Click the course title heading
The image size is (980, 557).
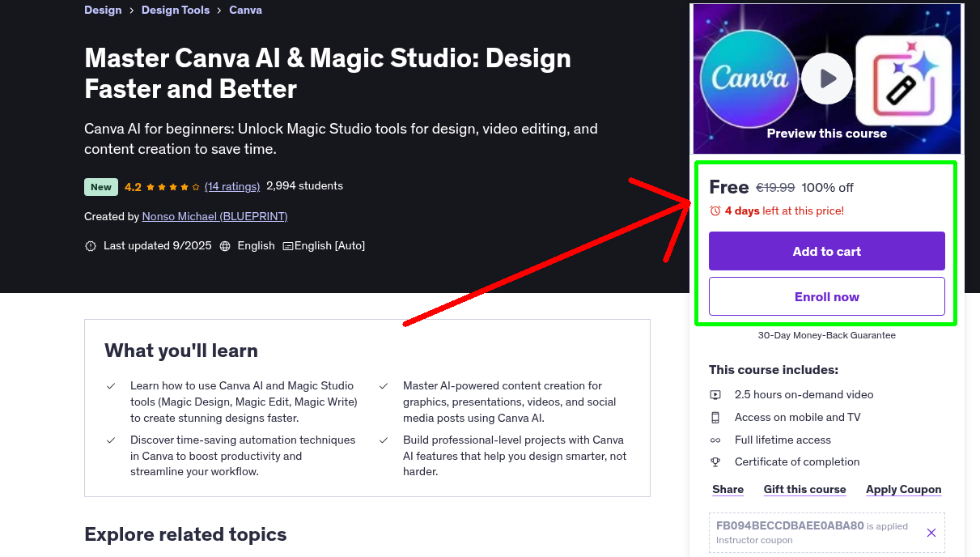pos(328,73)
